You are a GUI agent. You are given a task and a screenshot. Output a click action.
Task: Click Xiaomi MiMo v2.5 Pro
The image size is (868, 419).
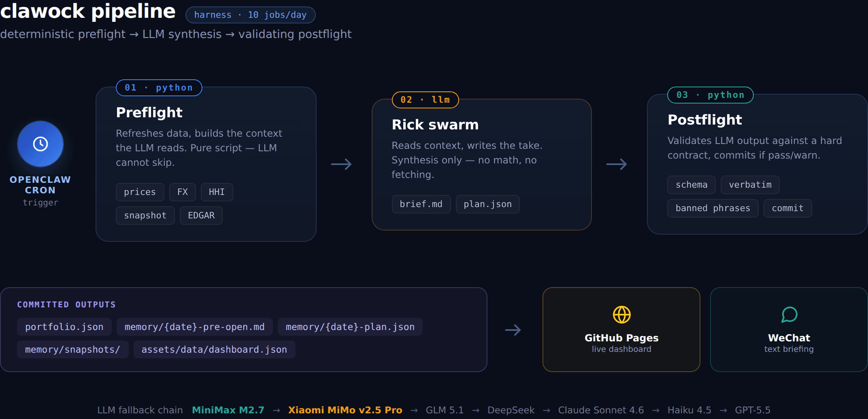tap(345, 410)
